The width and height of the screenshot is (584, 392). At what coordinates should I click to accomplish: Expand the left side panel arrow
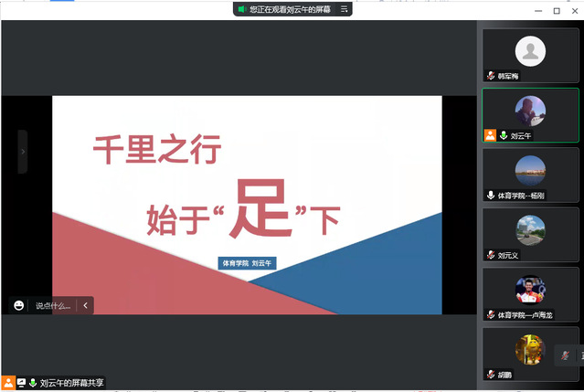click(x=23, y=152)
